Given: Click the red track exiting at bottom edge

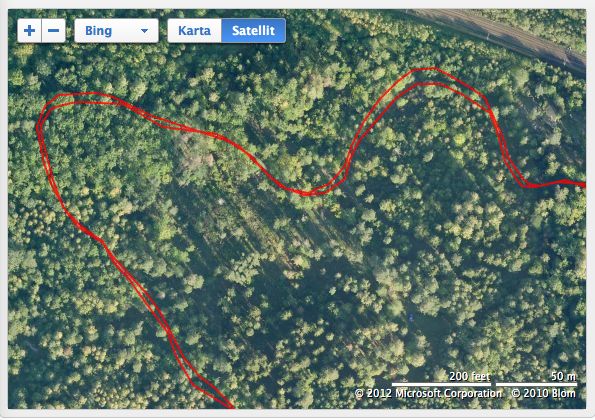Looking at the screenshot, I should [x=225, y=403].
